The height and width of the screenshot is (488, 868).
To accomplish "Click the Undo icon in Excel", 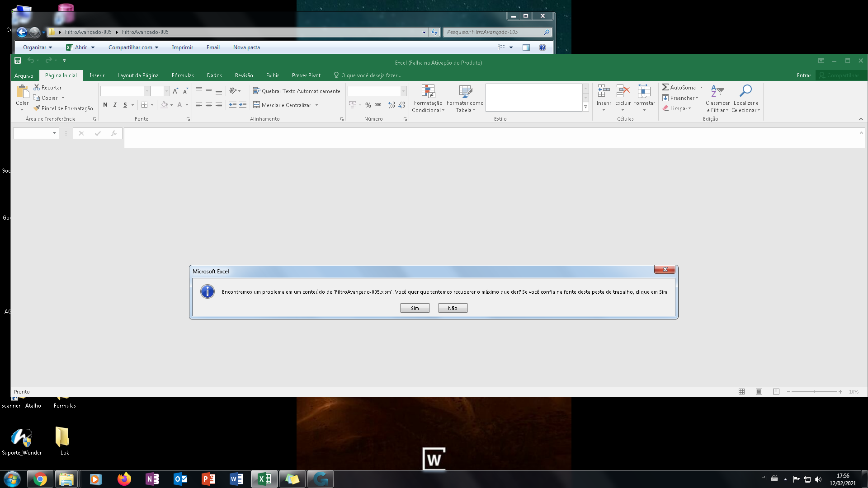I will point(30,61).
